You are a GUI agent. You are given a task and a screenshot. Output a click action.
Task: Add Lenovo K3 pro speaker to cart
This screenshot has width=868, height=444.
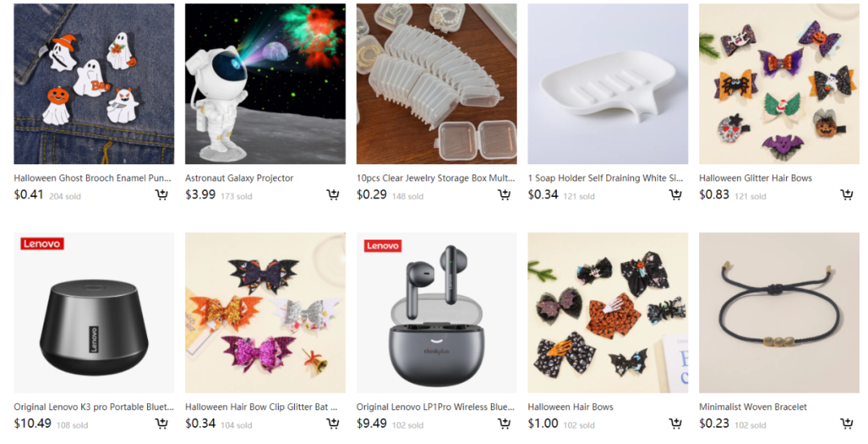click(x=162, y=424)
